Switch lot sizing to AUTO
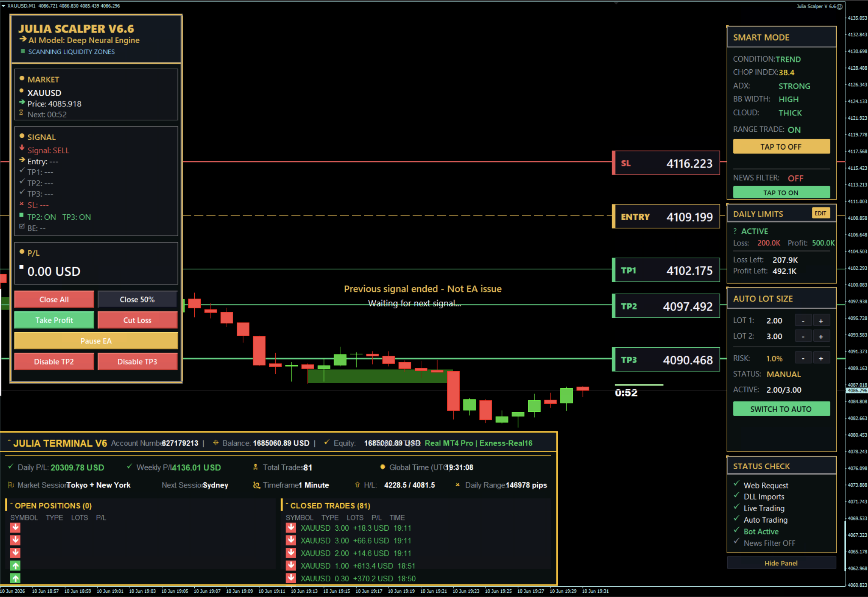Viewport: 868px width, 597px height. pyautogui.click(x=781, y=409)
